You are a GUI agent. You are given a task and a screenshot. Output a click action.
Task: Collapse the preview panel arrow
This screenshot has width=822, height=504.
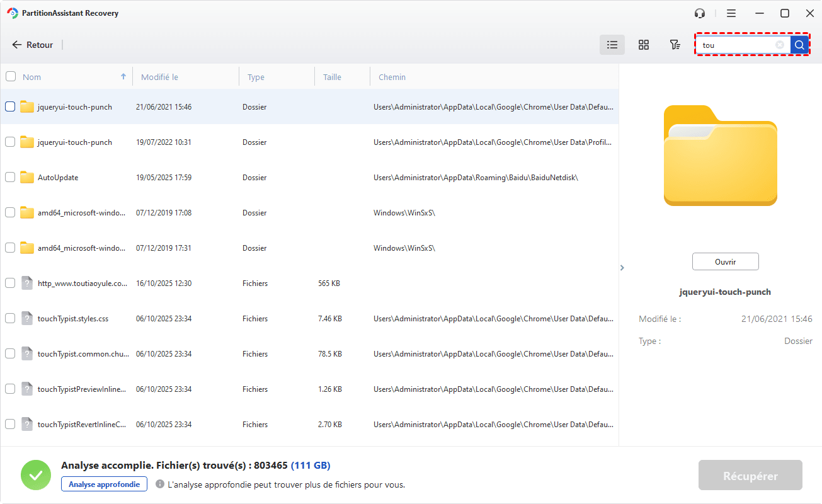point(622,268)
